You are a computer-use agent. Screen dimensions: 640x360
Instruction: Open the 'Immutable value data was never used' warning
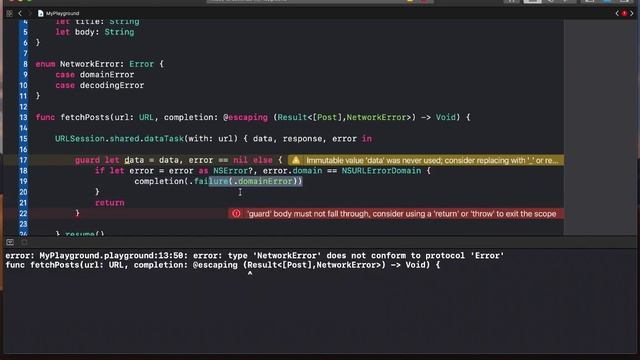click(x=426, y=160)
